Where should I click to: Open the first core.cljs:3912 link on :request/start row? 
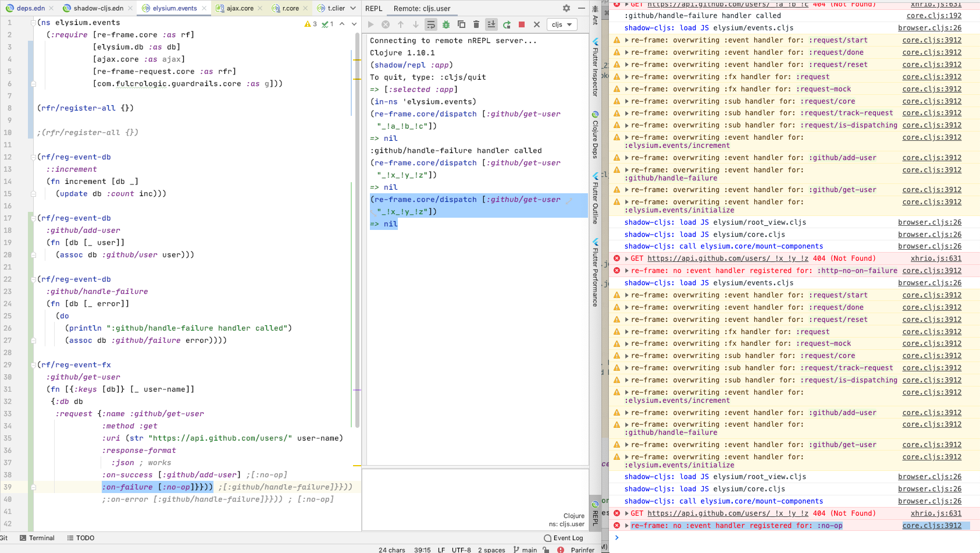pyautogui.click(x=932, y=40)
